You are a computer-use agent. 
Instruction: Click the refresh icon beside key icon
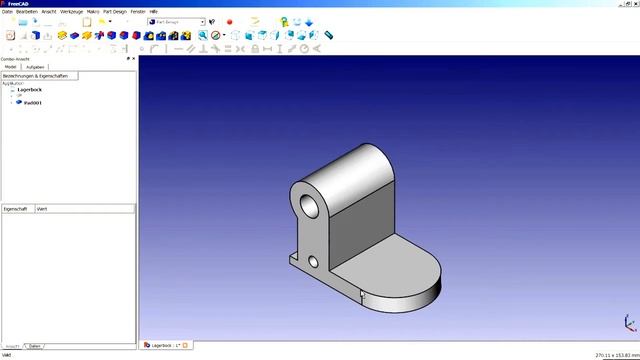[x=297, y=22]
